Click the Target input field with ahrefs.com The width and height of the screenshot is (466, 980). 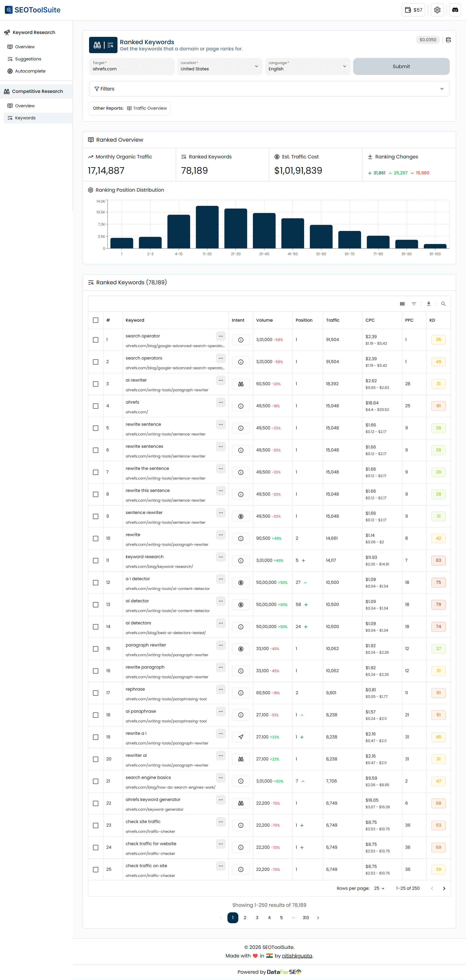(132, 66)
